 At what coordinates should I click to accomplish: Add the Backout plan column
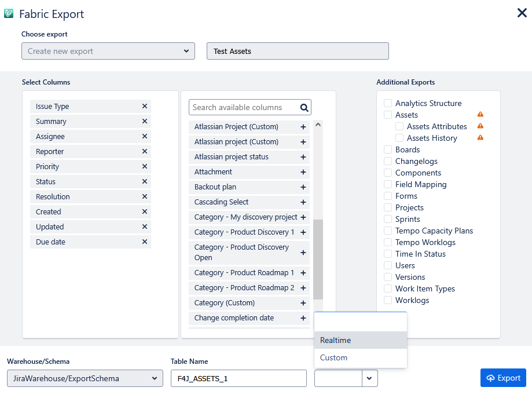click(303, 187)
